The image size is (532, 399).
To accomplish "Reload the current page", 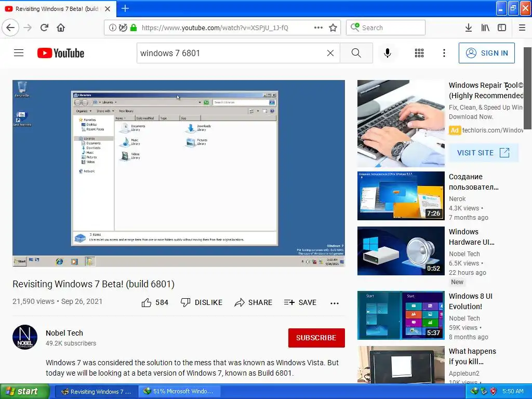I will pyautogui.click(x=44, y=28).
